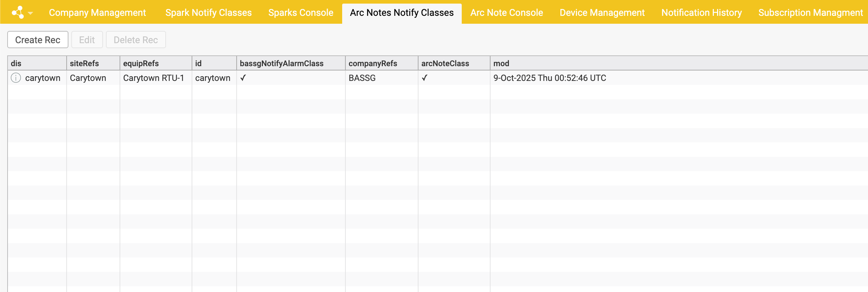Toggle the bassgNotifyAlarmClass checkmark for carytown
This screenshot has height=292, width=868.
243,78
